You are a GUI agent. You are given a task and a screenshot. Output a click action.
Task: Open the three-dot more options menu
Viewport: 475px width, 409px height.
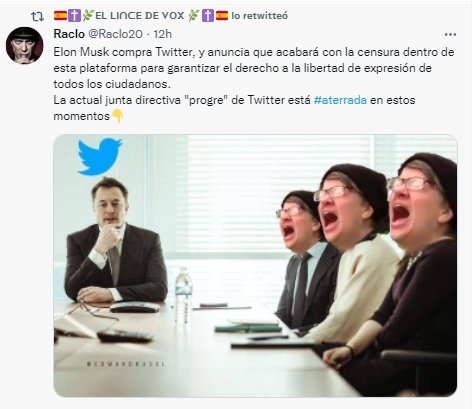(x=450, y=34)
